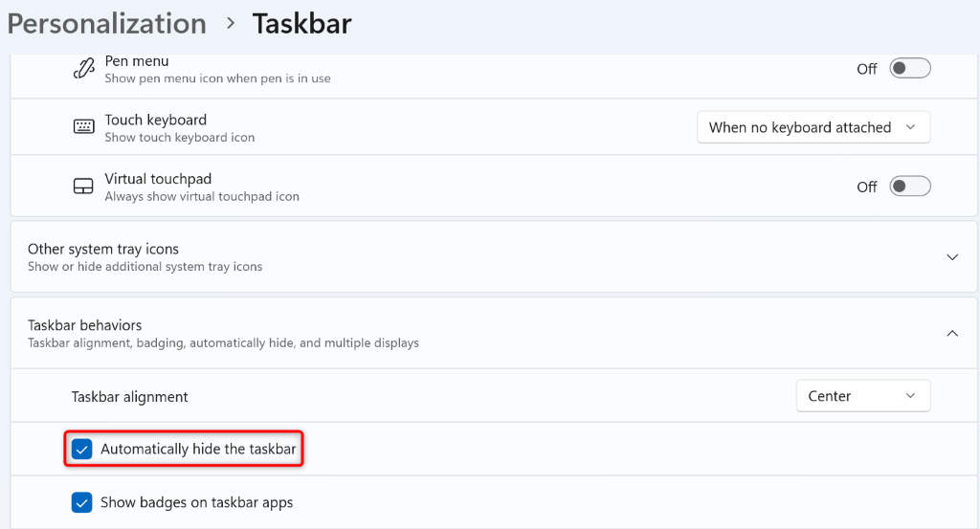This screenshot has width=980, height=529.
Task: Click the Taskbar behaviors heading
Action: click(84, 325)
